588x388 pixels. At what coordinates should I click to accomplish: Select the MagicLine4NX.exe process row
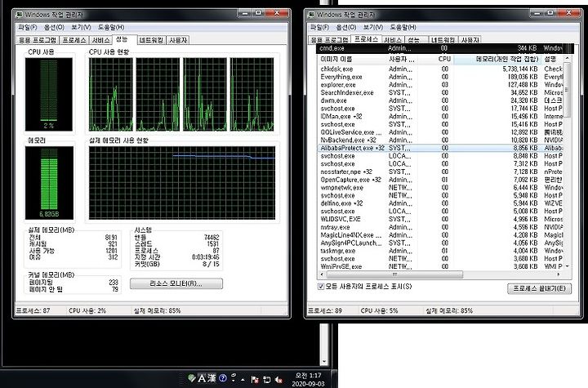click(x=440, y=235)
